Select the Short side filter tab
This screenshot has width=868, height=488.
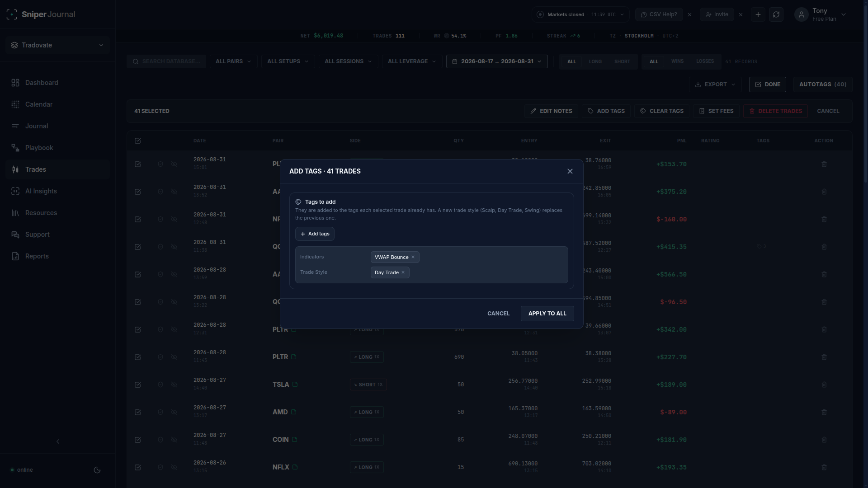point(622,61)
